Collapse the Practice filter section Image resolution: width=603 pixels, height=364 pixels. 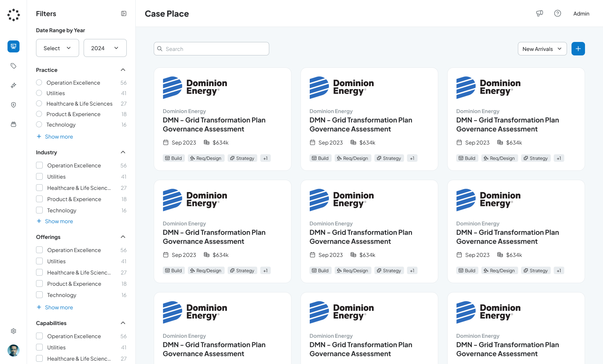pos(123,70)
